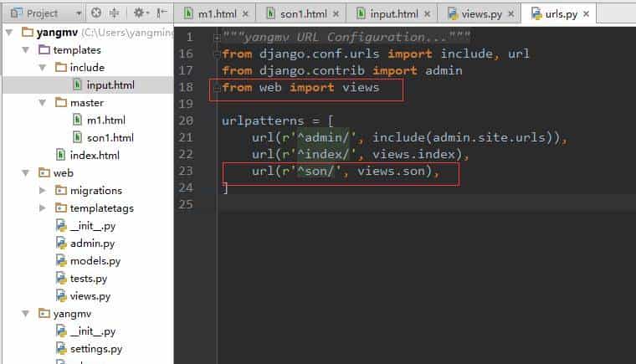
Task: Select settings.py in the tree
Action: click(x=96, y=349)
